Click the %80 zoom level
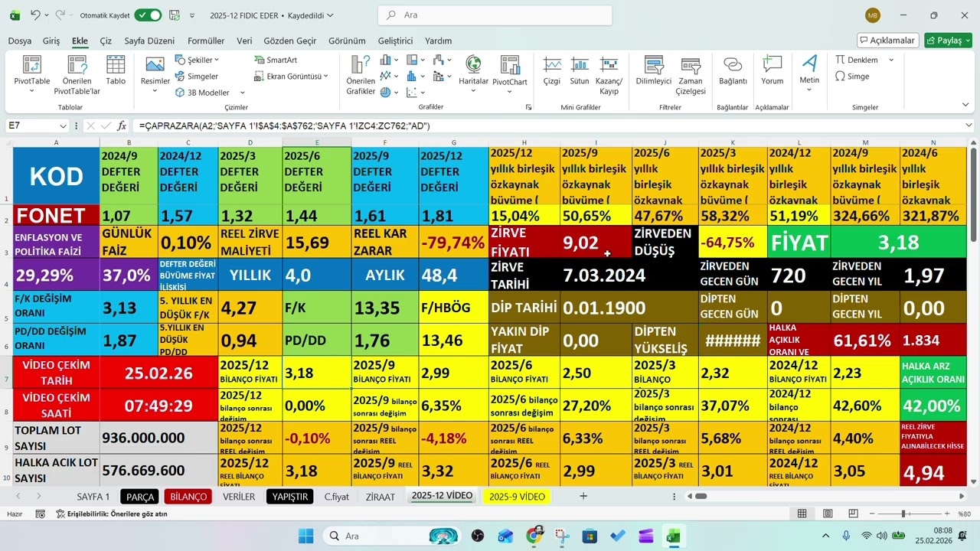This screenshot has width=980, height=551. 965,514
